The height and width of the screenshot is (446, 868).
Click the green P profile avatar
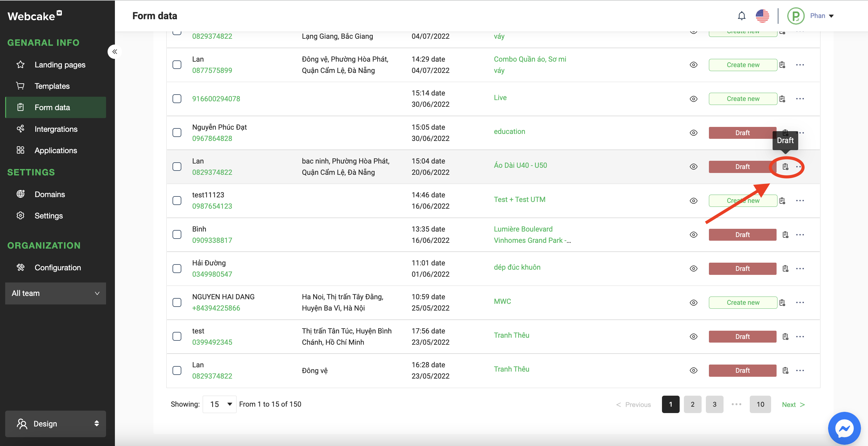click(x=795, y=16)
